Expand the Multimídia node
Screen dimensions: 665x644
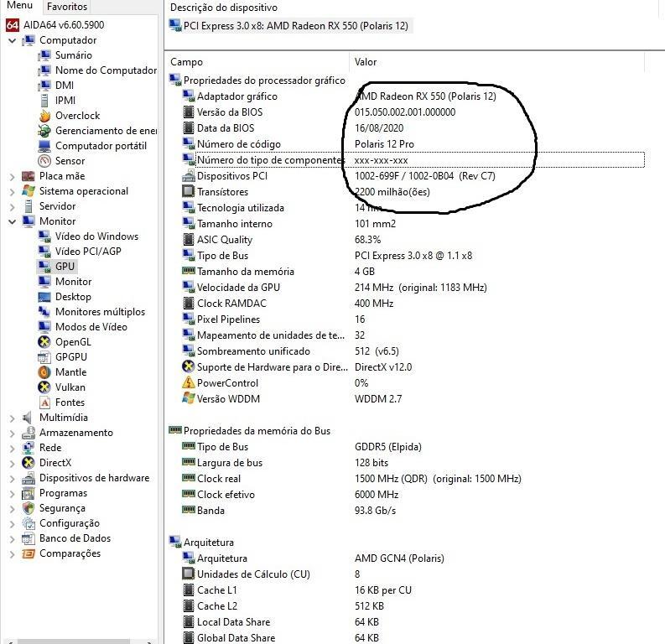[x=13, y=418]
